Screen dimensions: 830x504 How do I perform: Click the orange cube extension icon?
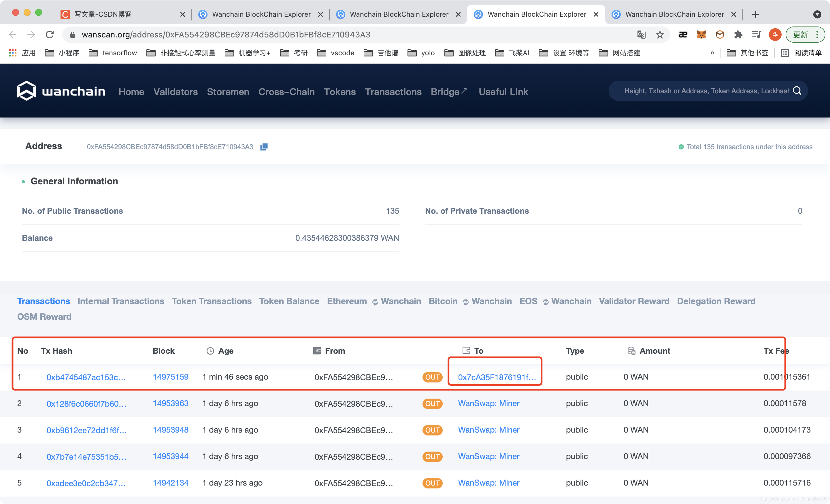pyautogui.click(x=720, y=34)
